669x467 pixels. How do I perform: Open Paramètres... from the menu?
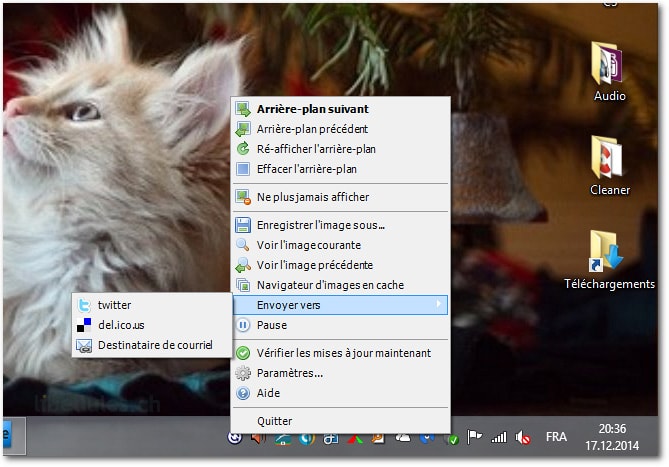click(340, 373)
